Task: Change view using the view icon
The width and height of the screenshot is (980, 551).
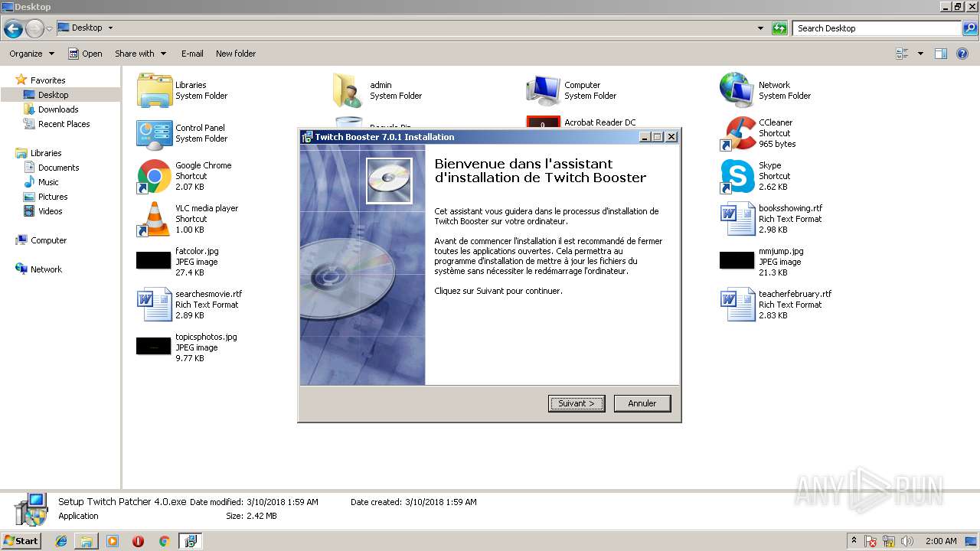Action: (902, 54)
